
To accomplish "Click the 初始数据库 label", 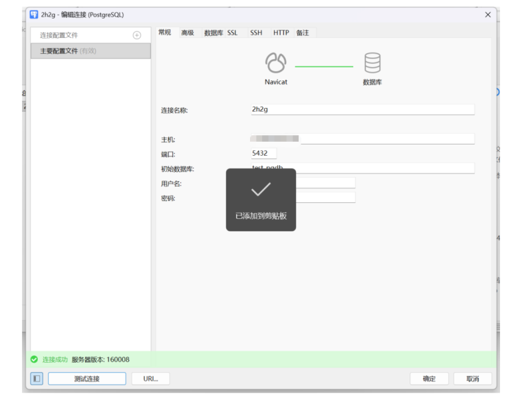I will 178,169.
